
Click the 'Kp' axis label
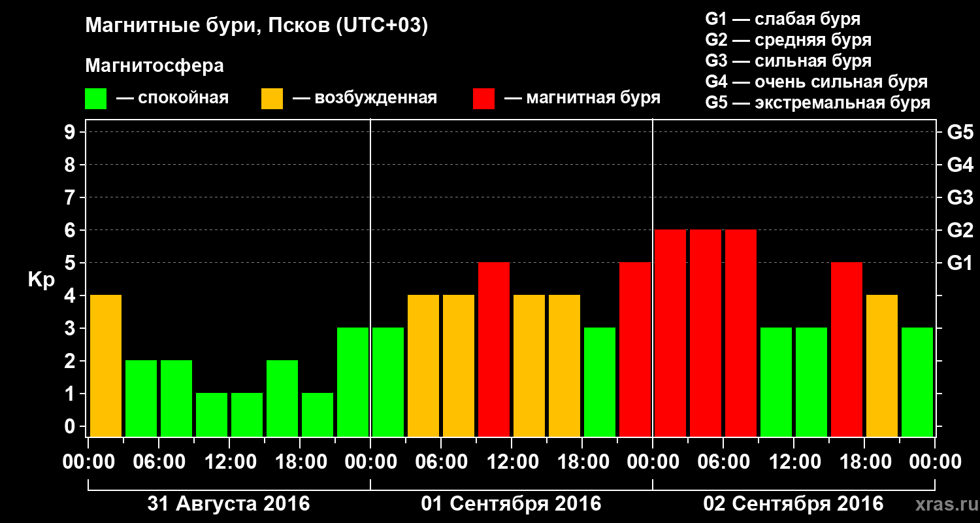pyautogui.click(x=41, y=280)
